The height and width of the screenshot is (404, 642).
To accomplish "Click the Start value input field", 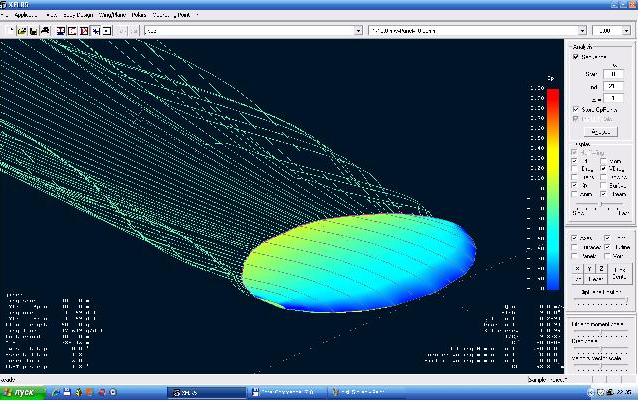I will click(613, 73).
